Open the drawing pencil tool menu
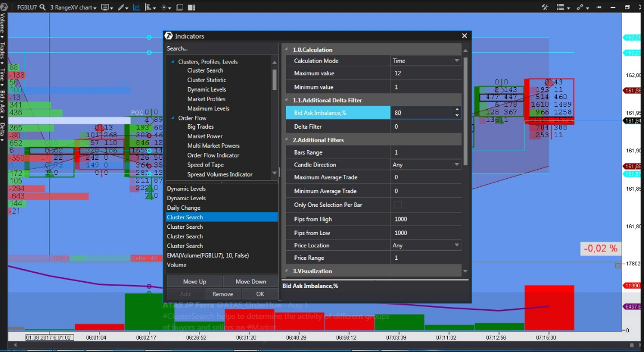Image resolution: width=644 pixels, height=352 pixels. [x=122, y=7]
